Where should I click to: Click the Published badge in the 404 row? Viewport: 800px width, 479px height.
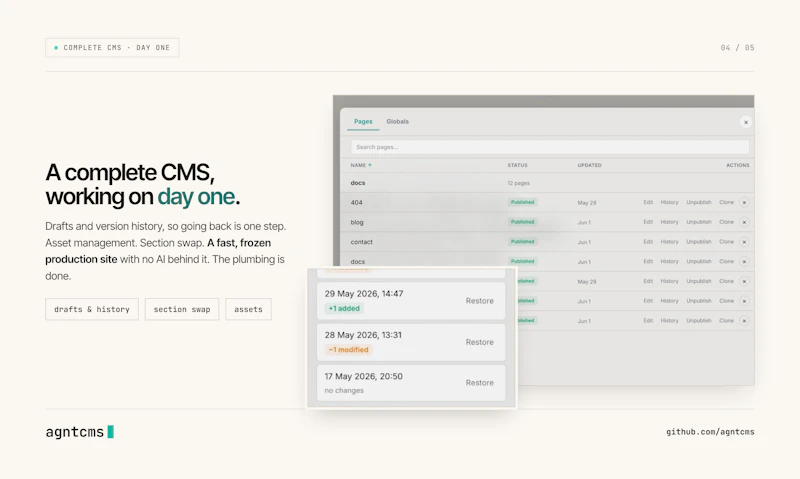522,203
